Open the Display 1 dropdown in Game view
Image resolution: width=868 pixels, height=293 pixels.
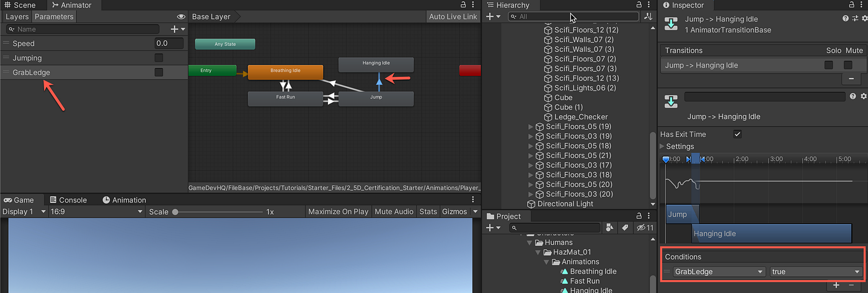point(24,211)
